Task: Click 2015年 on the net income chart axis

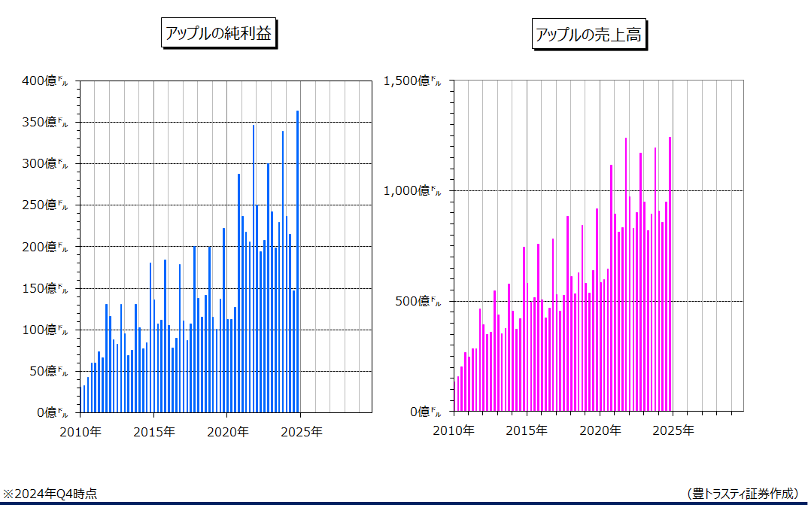Action: (154, 432)
